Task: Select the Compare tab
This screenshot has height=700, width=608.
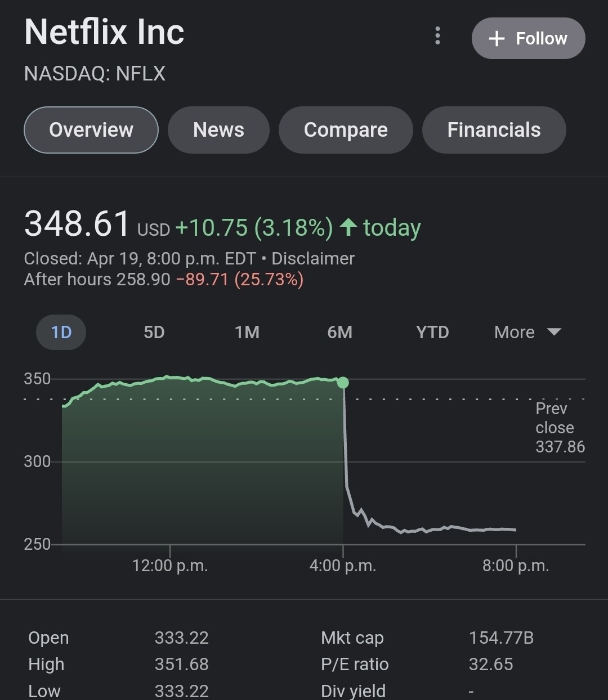Action: click(x=346, y=130)
